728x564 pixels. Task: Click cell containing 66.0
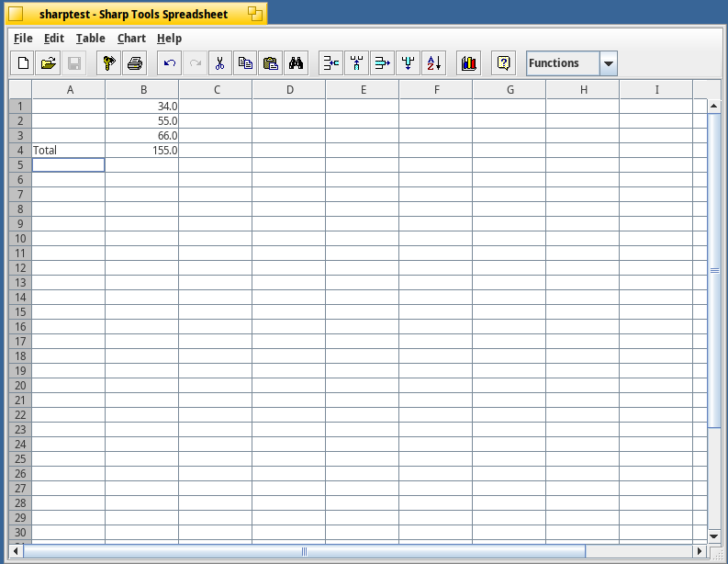coord(142,136)
